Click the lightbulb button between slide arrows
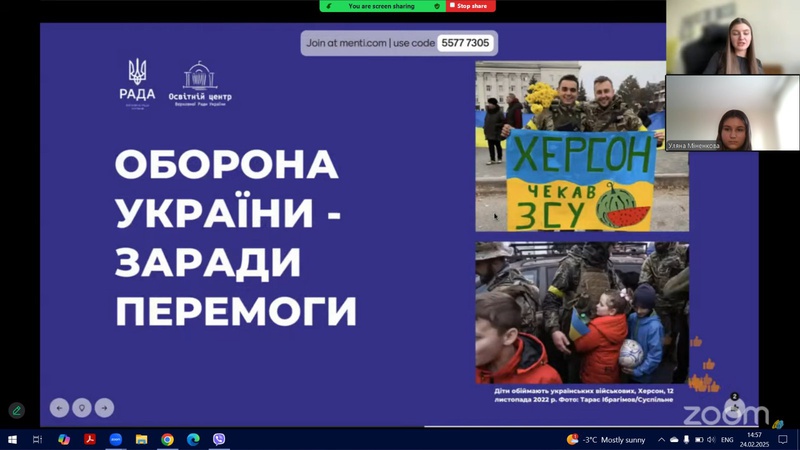The width and height of the screenshot is (800, 450). (x=82, y=408)
